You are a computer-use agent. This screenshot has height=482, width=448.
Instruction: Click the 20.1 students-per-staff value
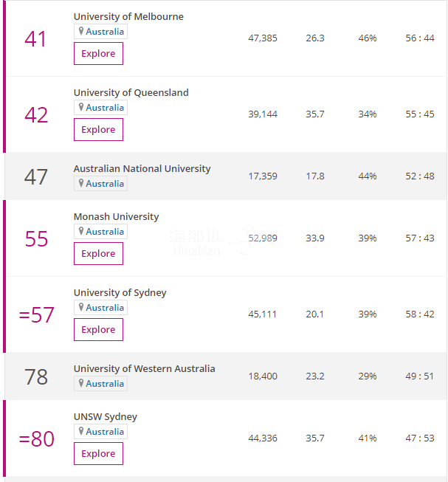pos(314,314)
